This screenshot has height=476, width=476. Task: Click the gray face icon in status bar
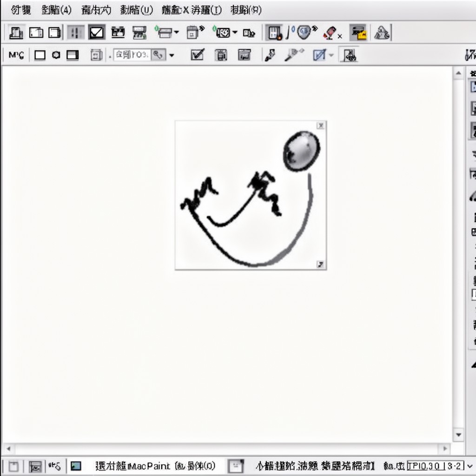pyautogui.click(x=236, y=466)
